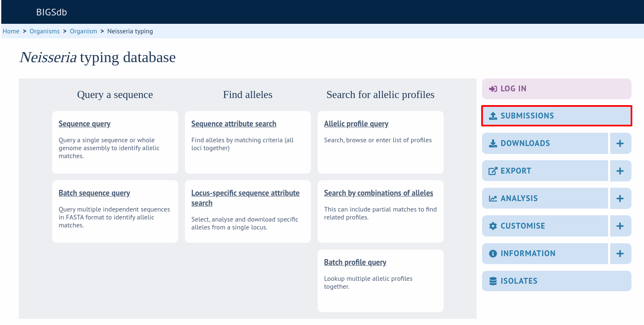Open the DOWNLOADS menu item
The height and width of the screenshot is (325, 644).
click(545, 144)
